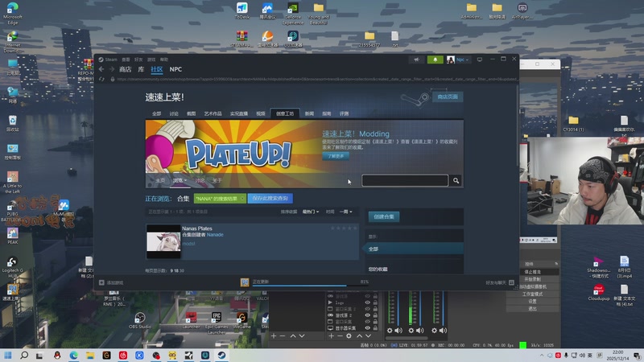This screenshot has height=362, width=644.
Task: Toggle visibility of 窗口采集 source in OBS
Action: point(368,322)
